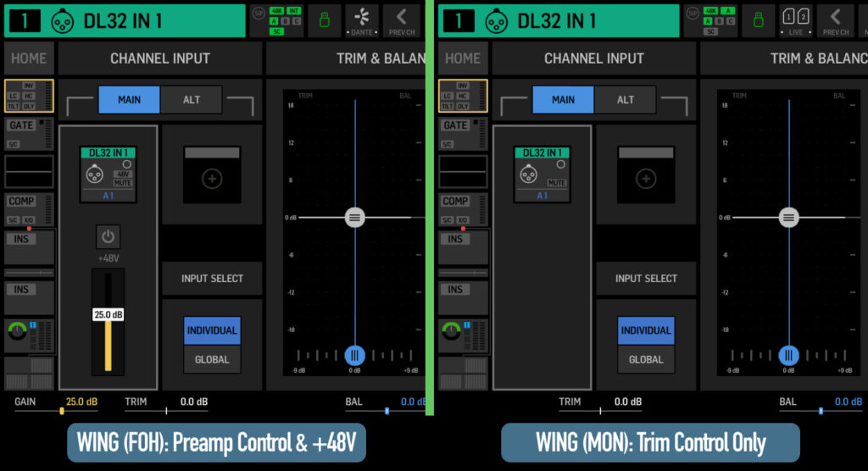Click GAIN 25.0 dB bottom slider on FOH
The image size is (868, 471).
click(x=56, y=405)
